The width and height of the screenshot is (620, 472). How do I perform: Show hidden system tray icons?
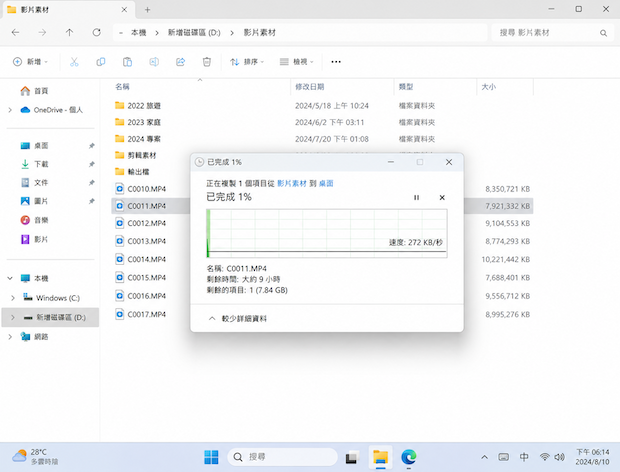[x=484, y=457]
